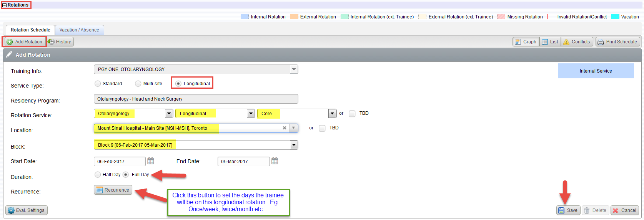Open rotation History
The image size is (644, 220).
[60, 42]
